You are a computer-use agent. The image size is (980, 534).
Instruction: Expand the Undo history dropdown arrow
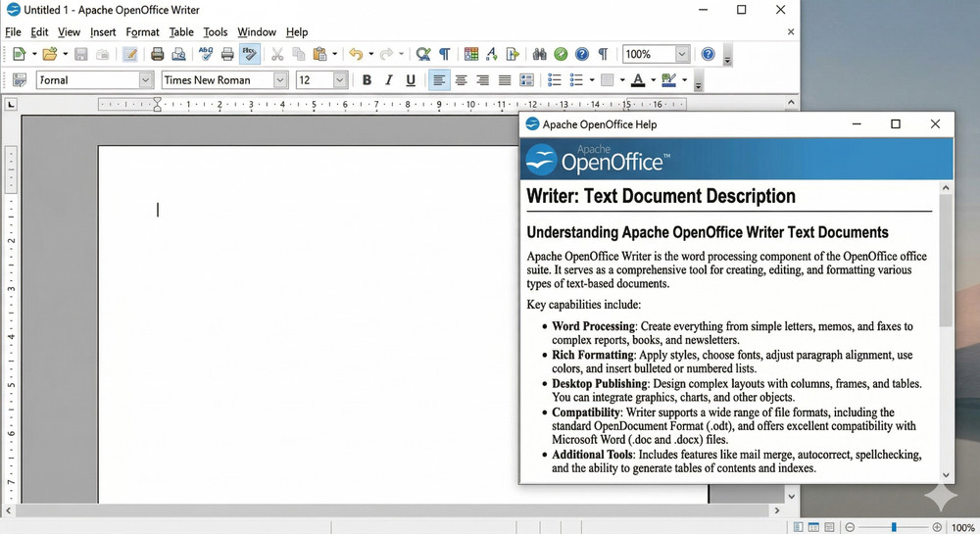tap(370, 54)
